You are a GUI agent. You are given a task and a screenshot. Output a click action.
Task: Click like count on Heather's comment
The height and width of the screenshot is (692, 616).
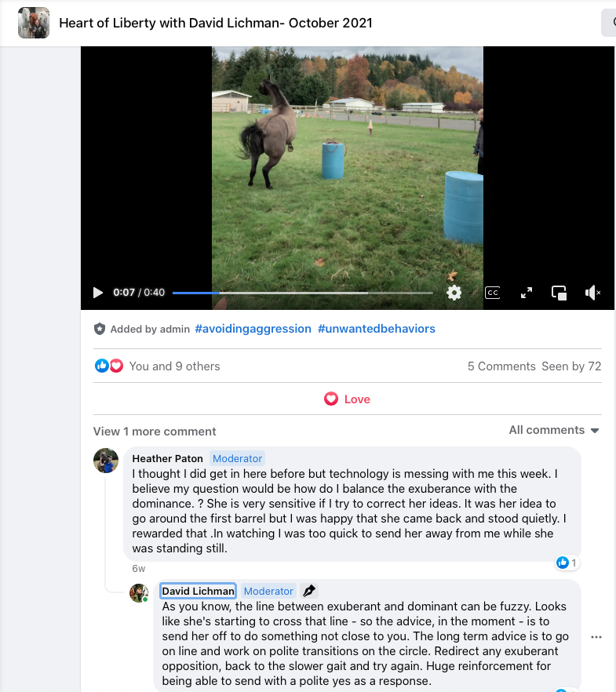tap(567, 563)
